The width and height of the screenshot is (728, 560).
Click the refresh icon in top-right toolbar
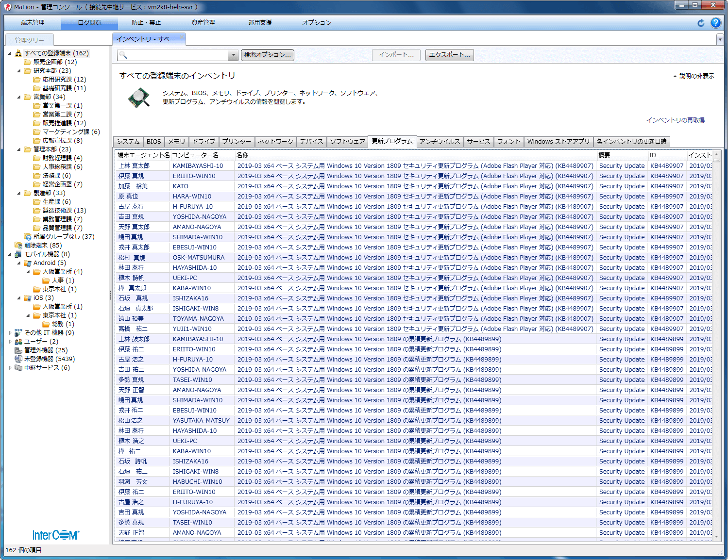(701, 23)
